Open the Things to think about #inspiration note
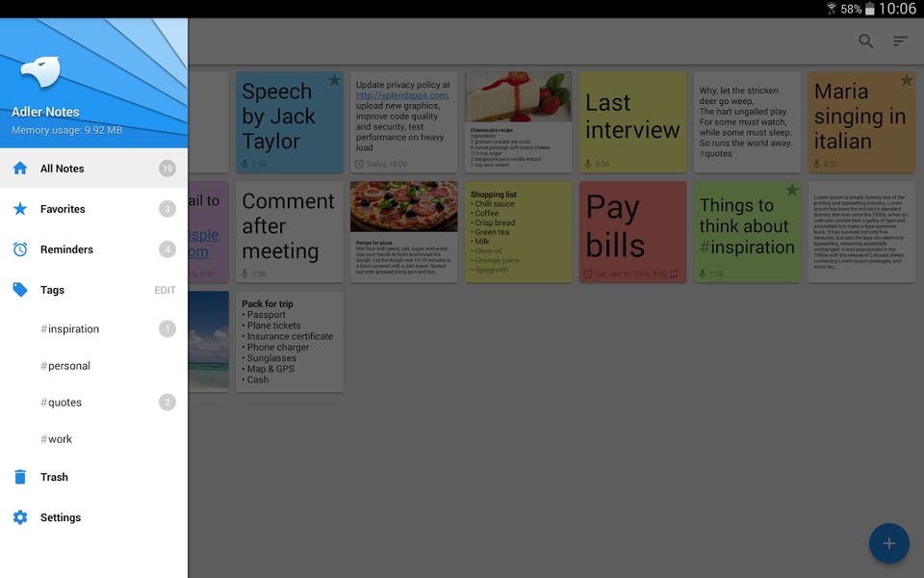924x578 pixels. [747, 232]
